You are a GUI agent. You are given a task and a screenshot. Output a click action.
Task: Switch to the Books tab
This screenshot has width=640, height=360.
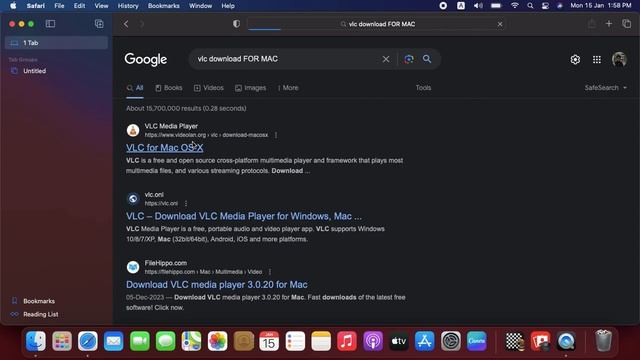169,88
